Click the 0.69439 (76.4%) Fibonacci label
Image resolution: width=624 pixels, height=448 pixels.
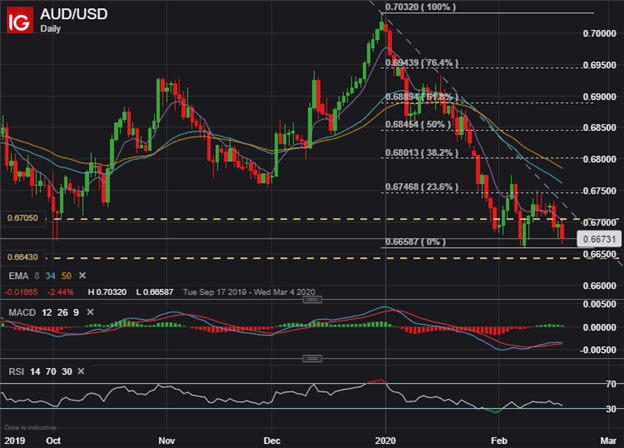422,62
